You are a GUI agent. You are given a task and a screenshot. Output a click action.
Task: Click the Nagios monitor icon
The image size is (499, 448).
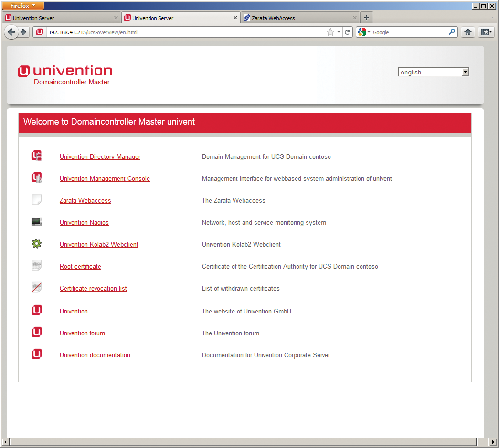coord(37,221)
